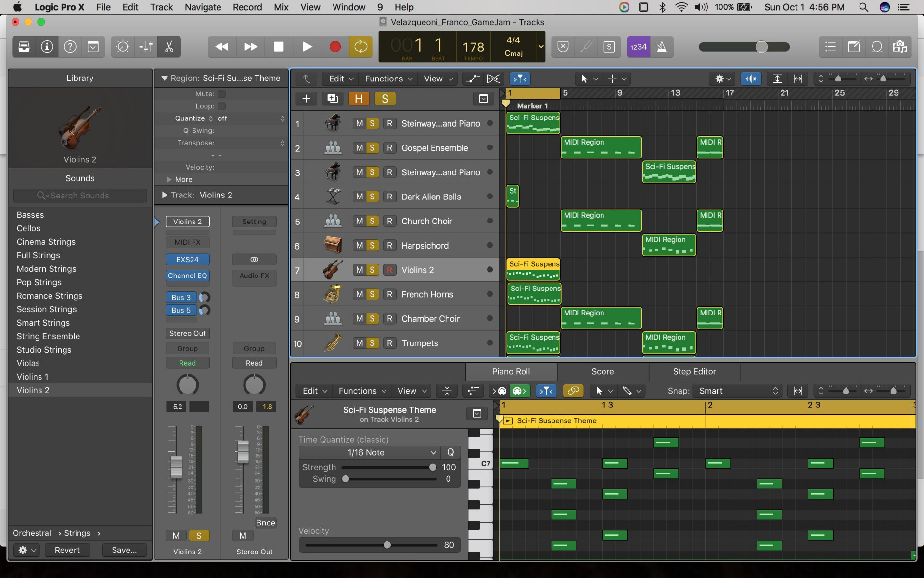
Task: Open the Loop Browser icon
Action: click(x=877, y=47)
